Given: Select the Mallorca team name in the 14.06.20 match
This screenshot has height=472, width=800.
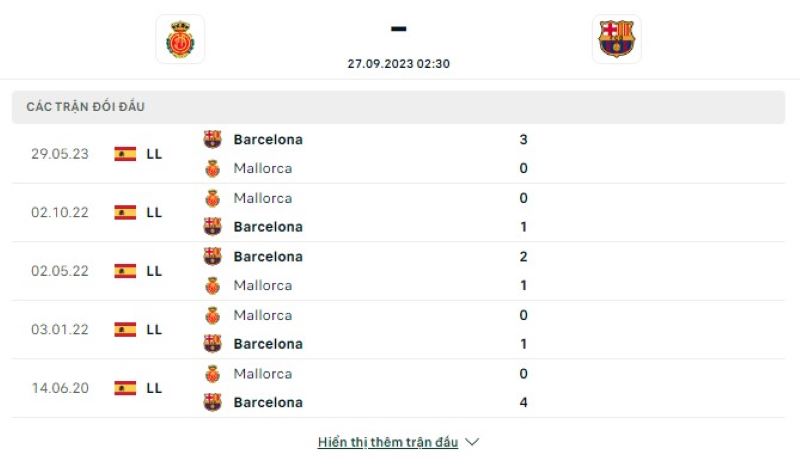Looking at the screenshot, I should pos(263,374).
